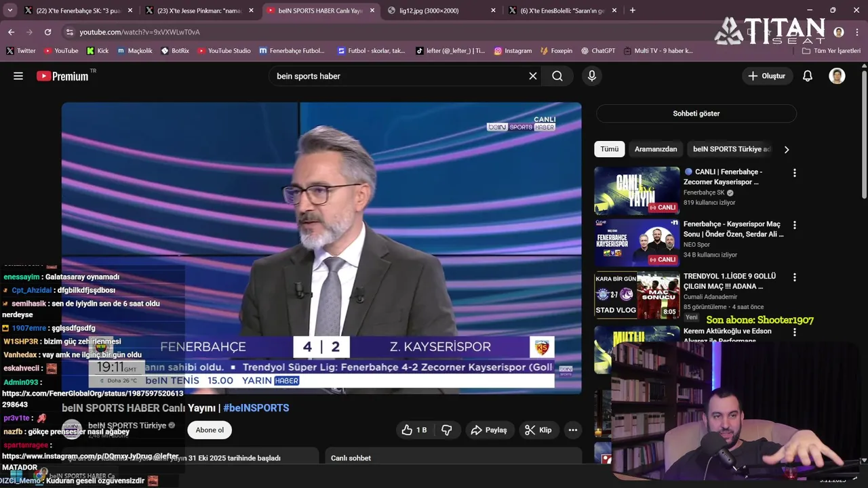This screenshot has height=488, width=868.
Task: Dislike the video with thumbs down
Action: click(x=446, y=430)
